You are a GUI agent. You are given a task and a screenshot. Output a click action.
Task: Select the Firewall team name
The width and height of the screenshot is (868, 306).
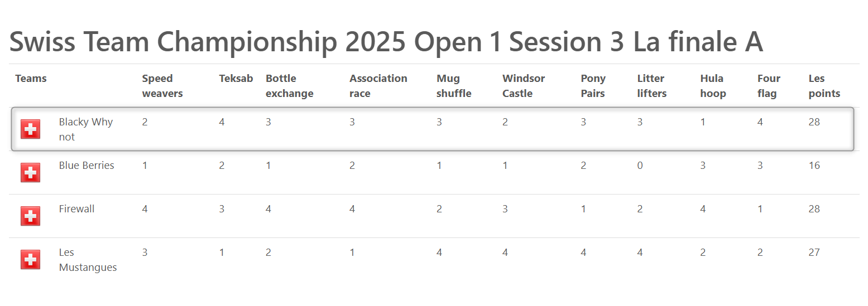[x=76, y=209]
